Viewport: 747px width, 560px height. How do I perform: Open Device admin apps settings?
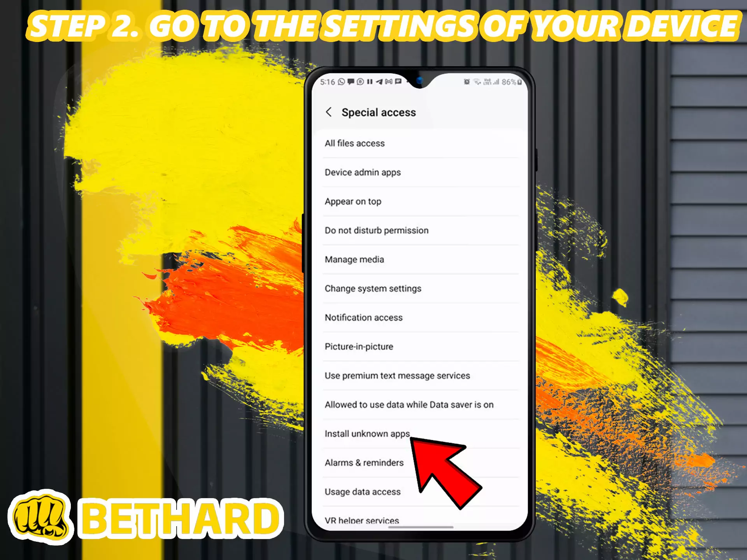[363, 172]
